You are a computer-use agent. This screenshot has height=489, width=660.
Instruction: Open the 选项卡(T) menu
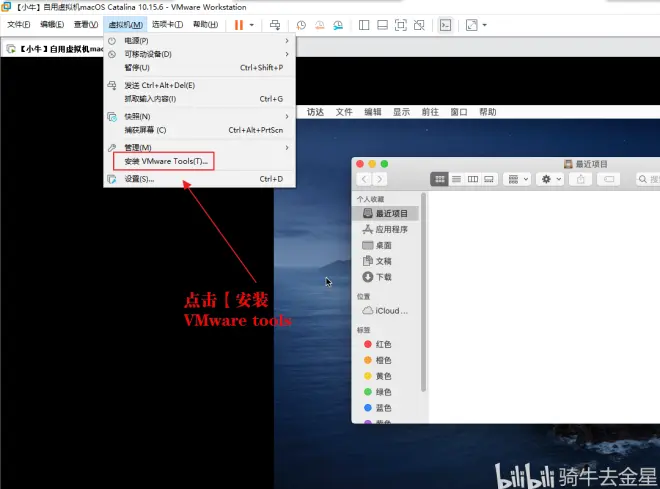(167, 24)
